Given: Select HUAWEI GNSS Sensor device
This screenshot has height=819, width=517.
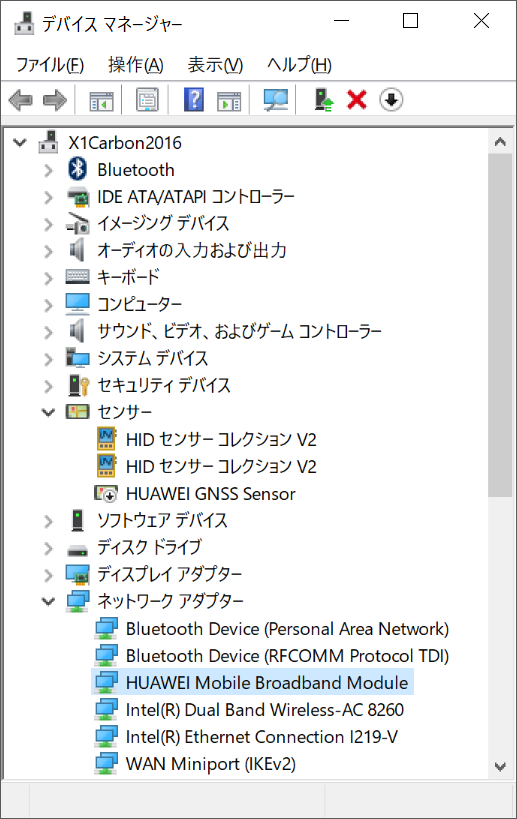Looking at the screenshot, I should [210, 494].
